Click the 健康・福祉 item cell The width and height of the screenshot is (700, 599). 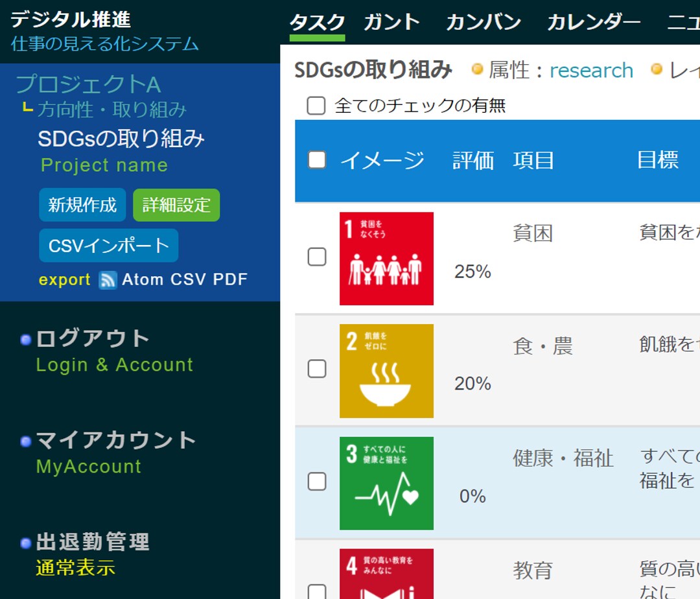pyautogui.click(x=563, y=458)
